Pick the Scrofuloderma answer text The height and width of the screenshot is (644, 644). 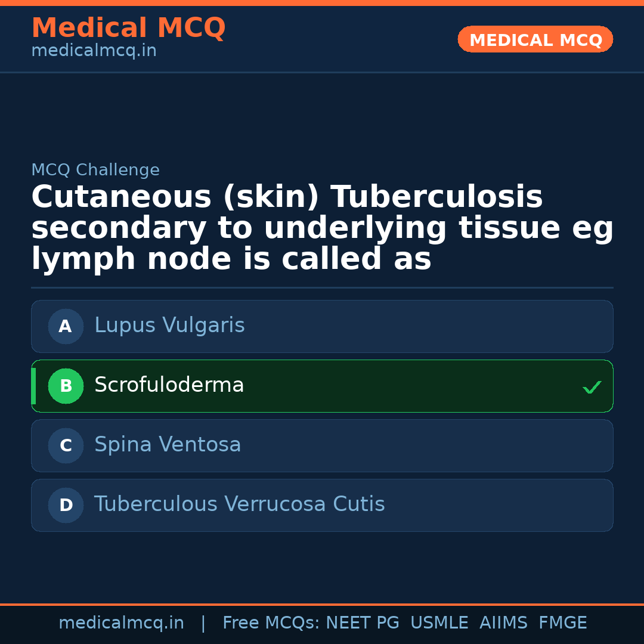point(169,385)
